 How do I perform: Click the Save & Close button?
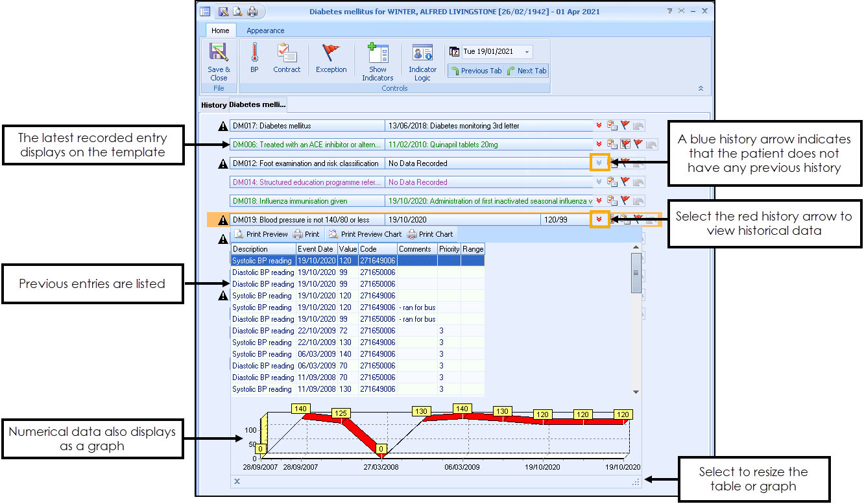[219, 62]
